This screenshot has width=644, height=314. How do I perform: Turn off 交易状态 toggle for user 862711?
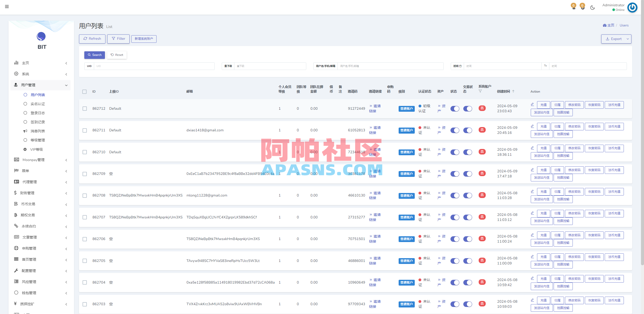468,130
